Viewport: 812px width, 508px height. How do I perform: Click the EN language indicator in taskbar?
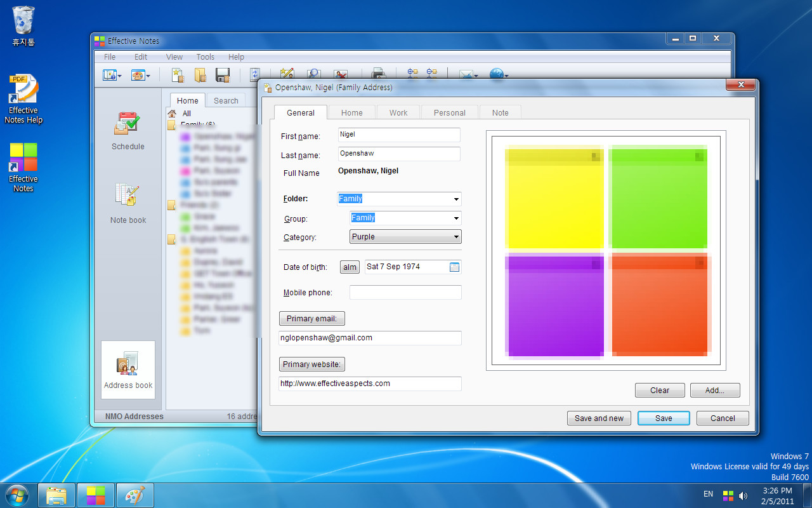coord(708,494)
